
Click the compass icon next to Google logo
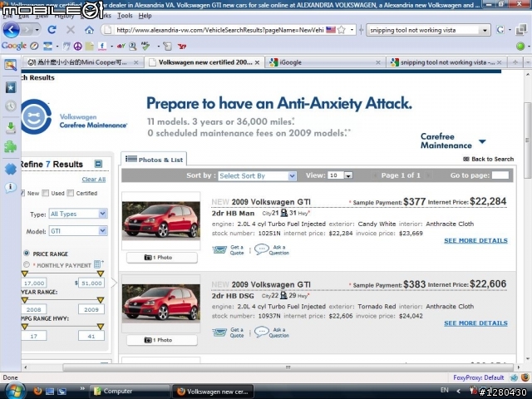coord(34,46)
